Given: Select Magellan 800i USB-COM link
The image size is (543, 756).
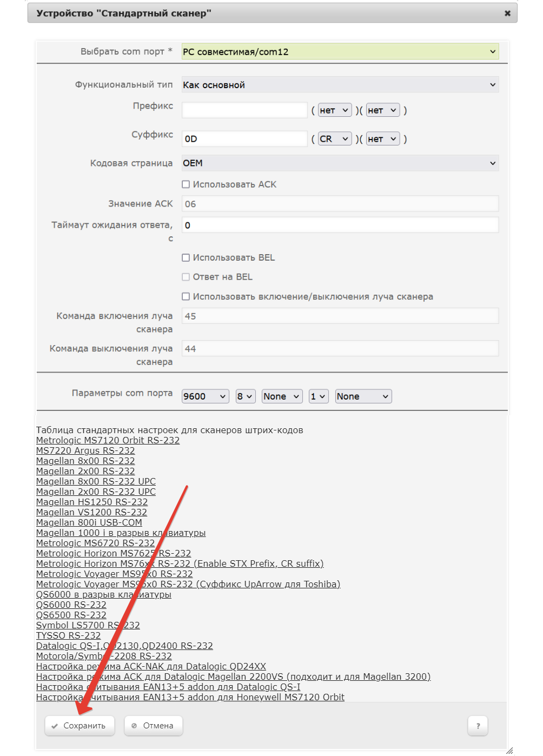Looking at the screenshot, I should click(x=89, y=522).
